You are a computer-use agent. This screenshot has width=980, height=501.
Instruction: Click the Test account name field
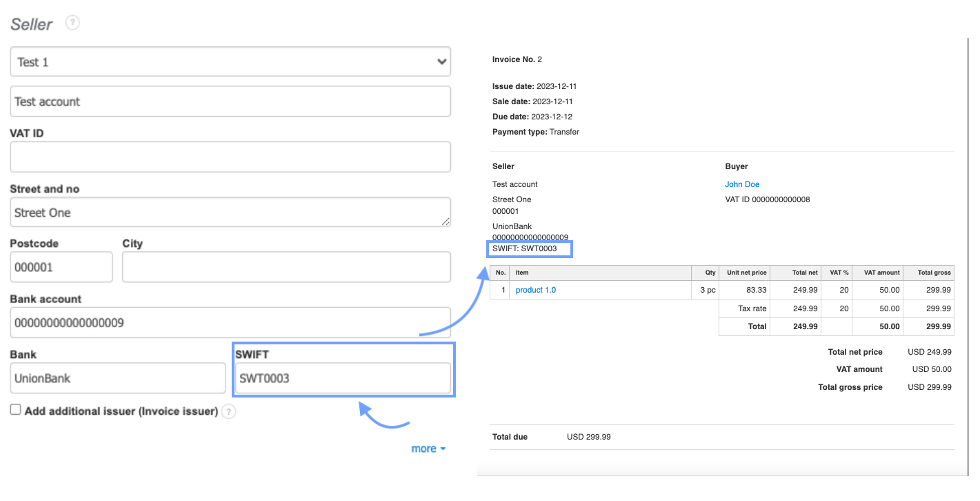pyautogui.click(x=230, y=101)
